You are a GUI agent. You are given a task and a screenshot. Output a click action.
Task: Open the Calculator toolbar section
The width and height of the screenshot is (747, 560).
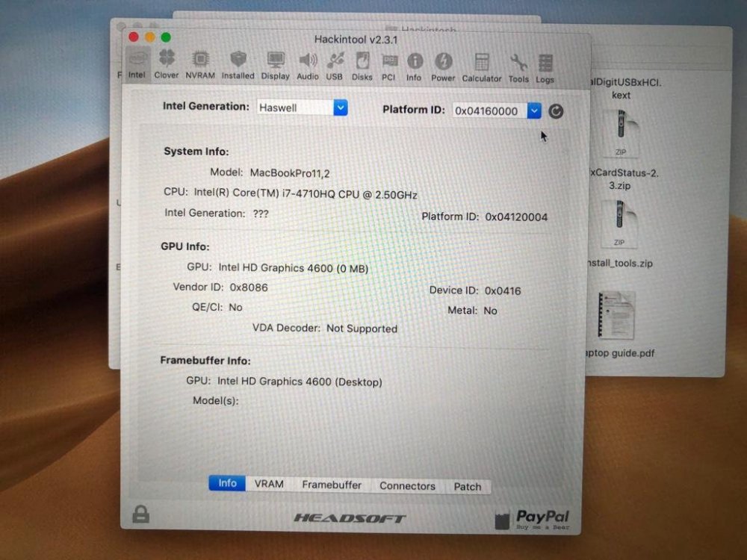pyautogui.click(x=482, y=69)
